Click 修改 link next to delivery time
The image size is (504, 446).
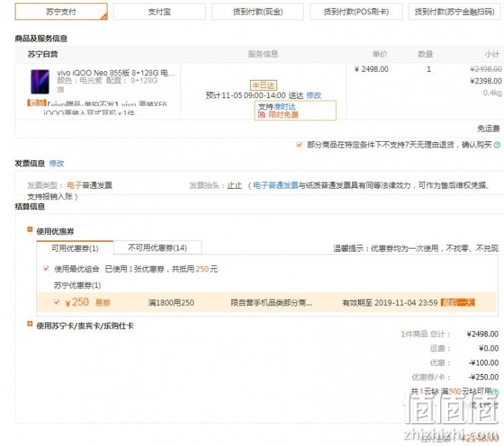coord(314,95)
